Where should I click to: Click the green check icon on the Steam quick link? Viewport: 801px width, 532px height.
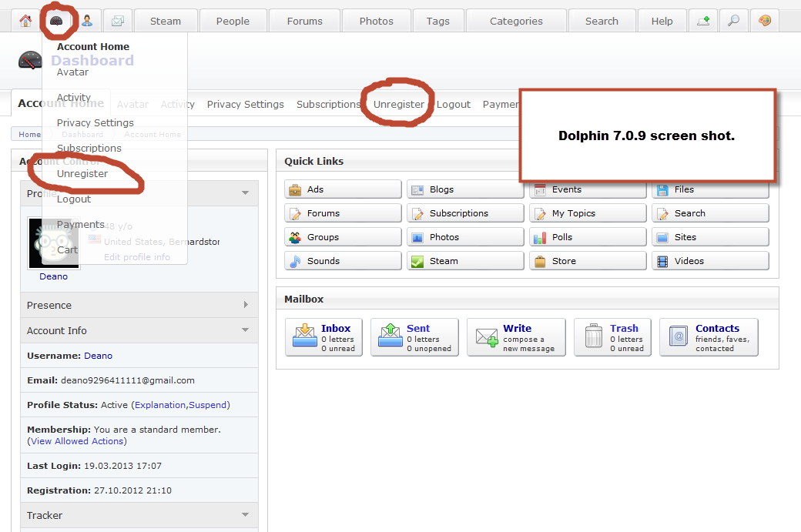(417, 262)
